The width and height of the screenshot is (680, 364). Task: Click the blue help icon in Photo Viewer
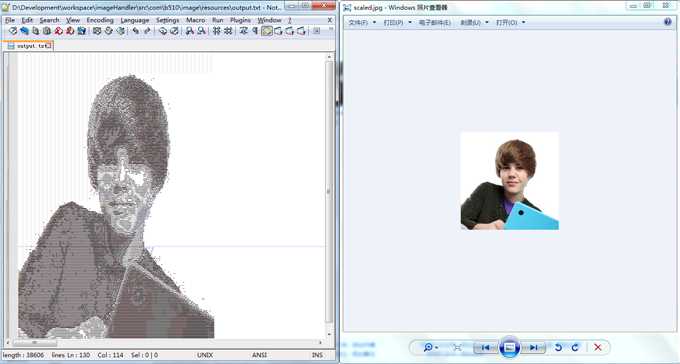coord(668,22)
